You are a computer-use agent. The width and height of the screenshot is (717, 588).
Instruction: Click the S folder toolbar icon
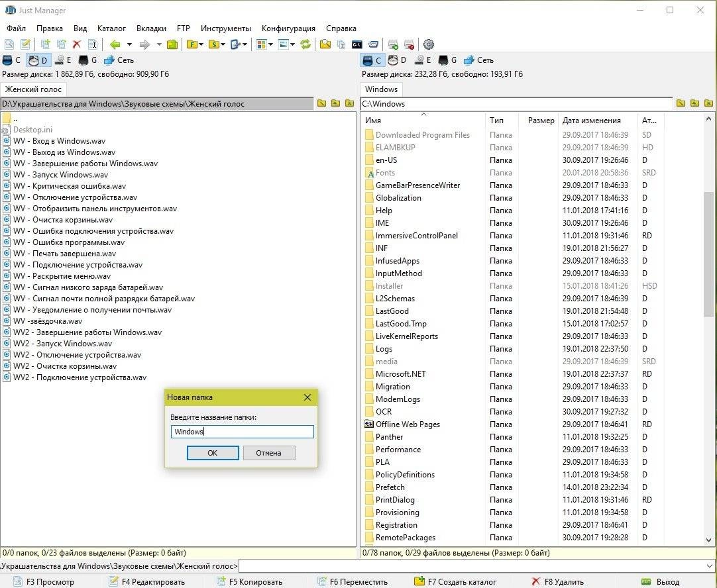pyautogui.click(x=214, y=44)
